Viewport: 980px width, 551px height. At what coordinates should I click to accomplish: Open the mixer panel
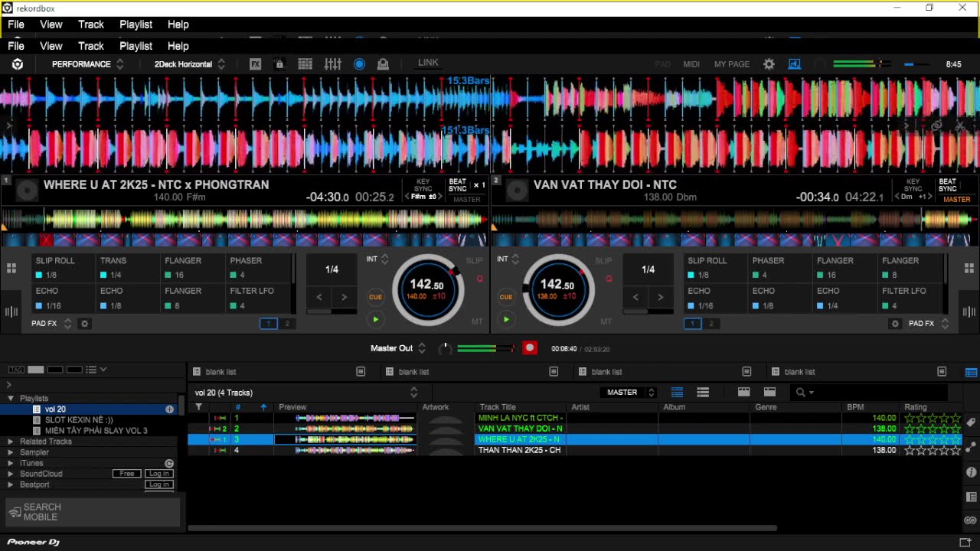[x=332, y=64]
